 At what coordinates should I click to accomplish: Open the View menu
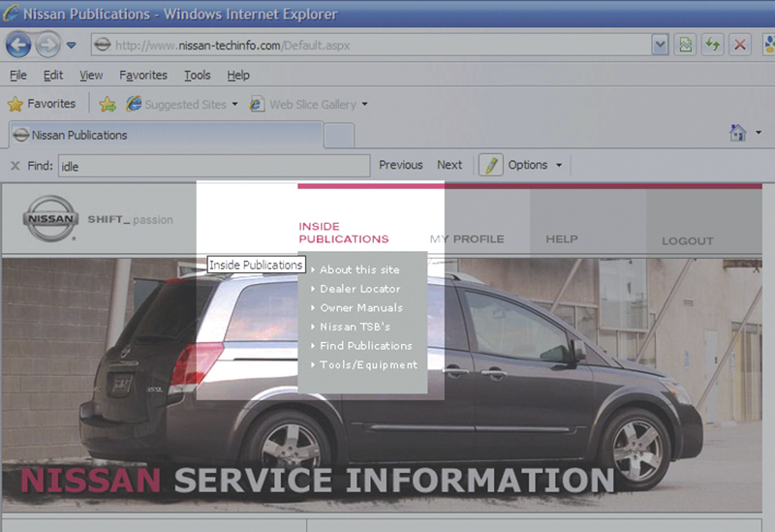pos(91,76)
